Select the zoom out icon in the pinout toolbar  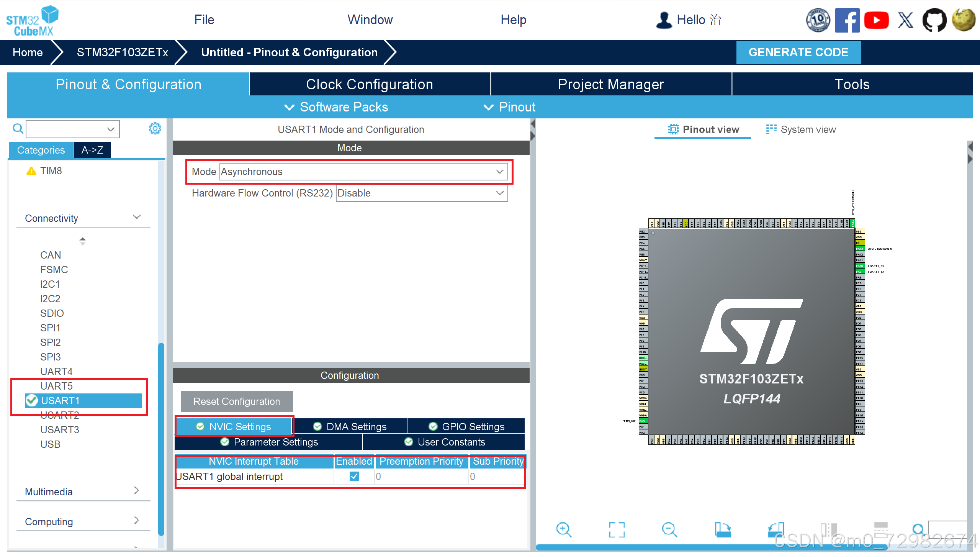click(669, 530)
